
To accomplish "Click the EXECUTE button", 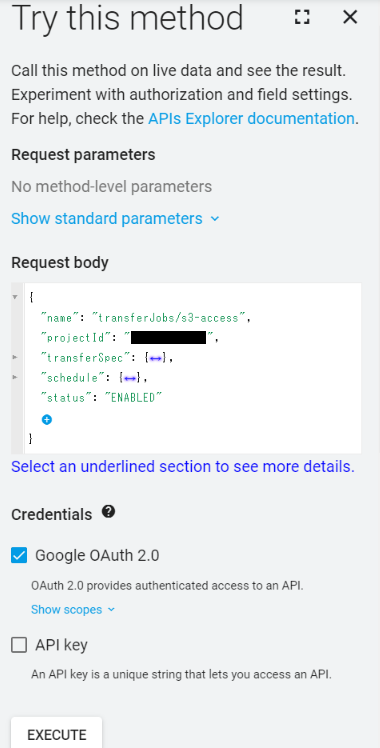I will point(57,734).
